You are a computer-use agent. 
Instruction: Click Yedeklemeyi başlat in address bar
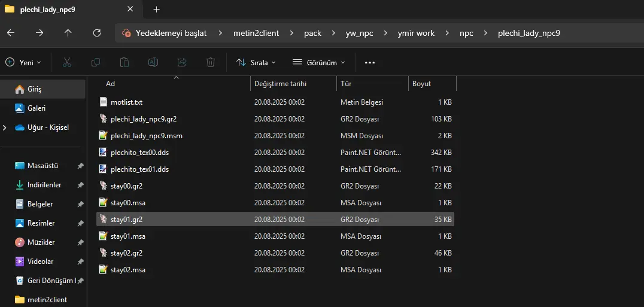click(171, 34)
